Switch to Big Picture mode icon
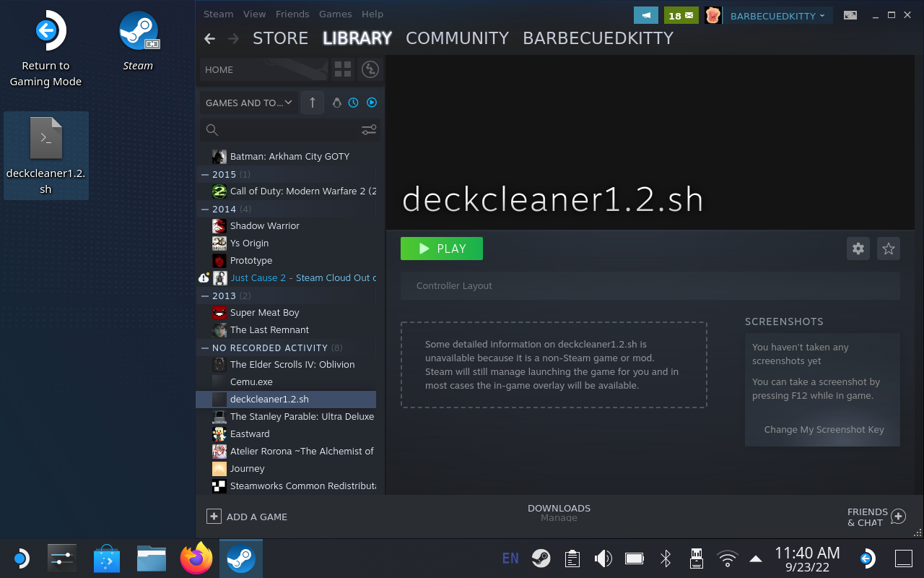This screenshot has height=578, width=924. pyautogui.click(x=850, y=15)
